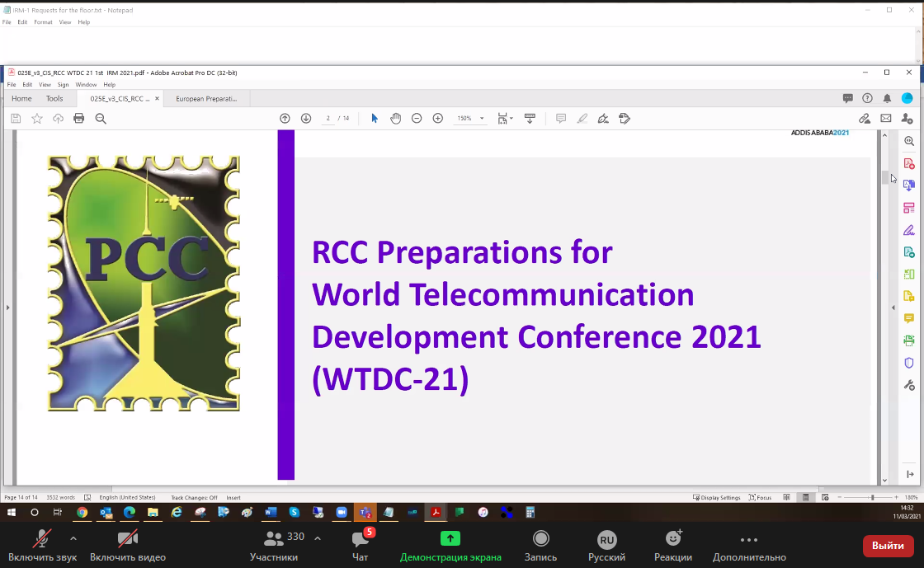This screenshot has width=924, height=568.
Task: Open audio options caret beside Включить звук
Action: [73, 538]
